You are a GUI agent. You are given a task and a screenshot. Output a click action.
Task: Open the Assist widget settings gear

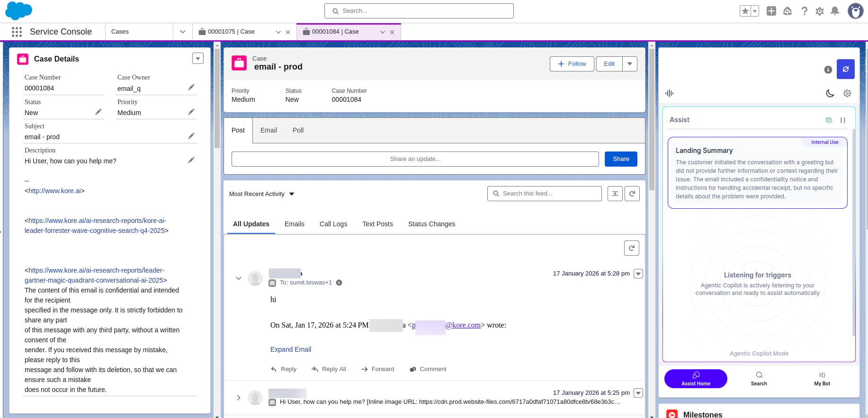pyautogui.click(x=848, y=93)
